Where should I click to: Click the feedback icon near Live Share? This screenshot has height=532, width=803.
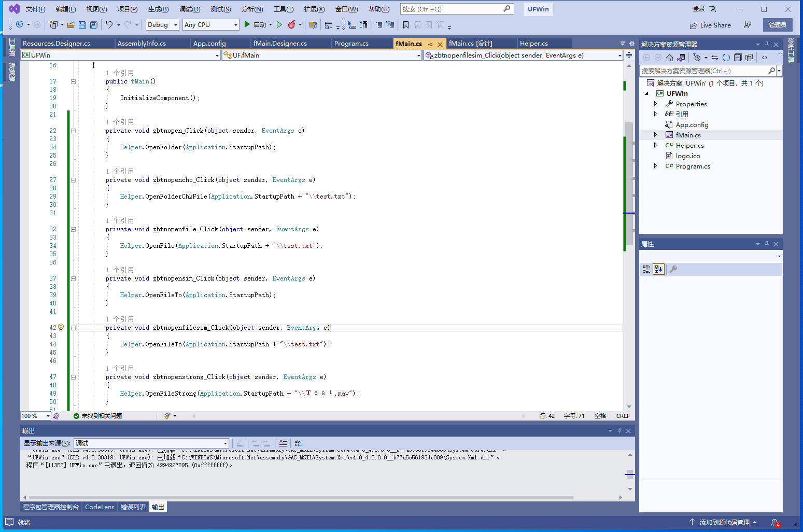pos(748,25)
